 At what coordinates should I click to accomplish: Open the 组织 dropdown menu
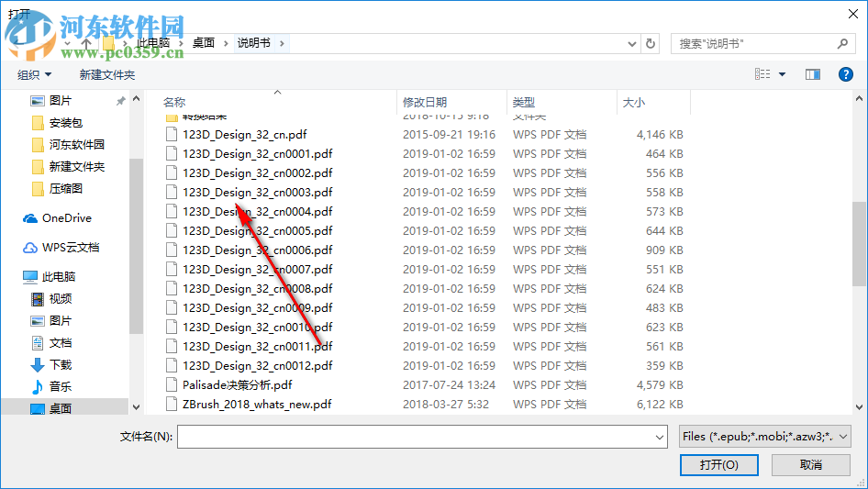click(x=34, y=74)
